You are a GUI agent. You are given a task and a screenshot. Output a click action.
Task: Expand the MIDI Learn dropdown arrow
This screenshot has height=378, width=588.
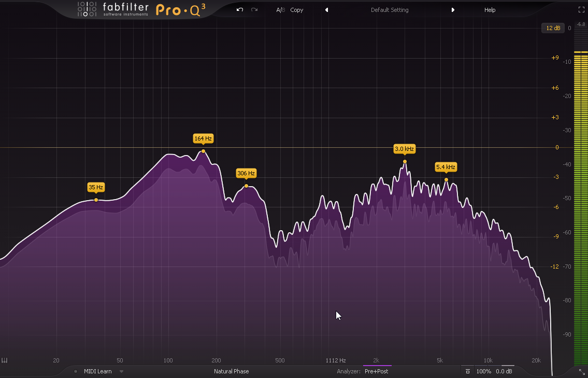tap(122, 371)
